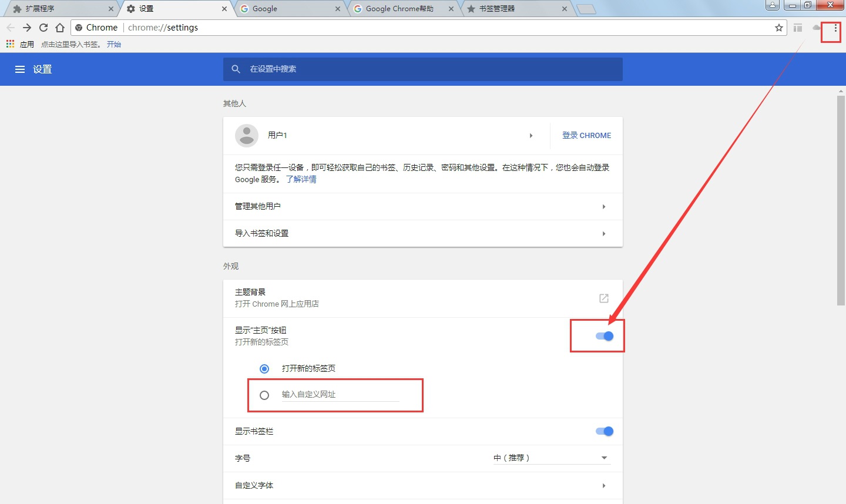Screen dimensions: 846x504
Task: Click the search magnifier in settings search bar
Action: point(236,69)
